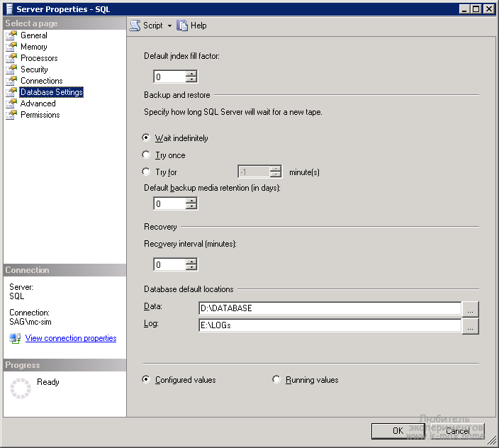
Task: Select the Try for minutes option
Action: [x=146, y=172]
